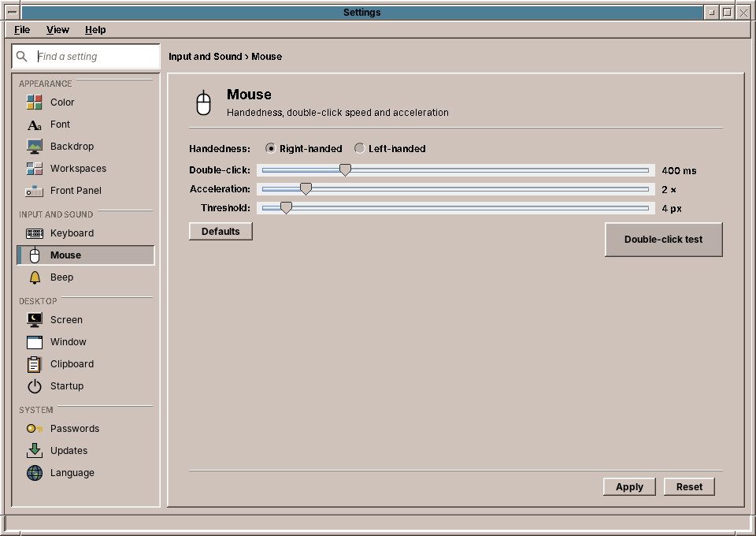This screenshot has width=756, height=536.
Task: Open the Help menu
Action: pyautogui.click(x=95, y=30)
